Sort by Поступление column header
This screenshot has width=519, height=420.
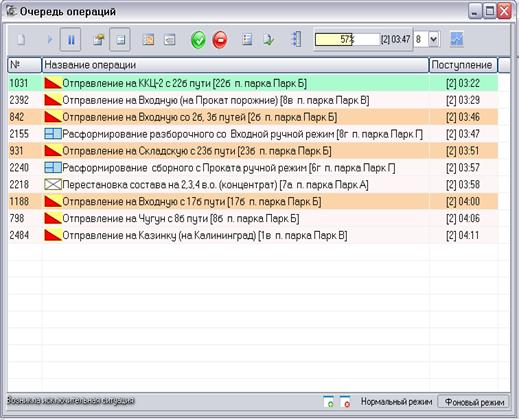(x=463, y=65)
